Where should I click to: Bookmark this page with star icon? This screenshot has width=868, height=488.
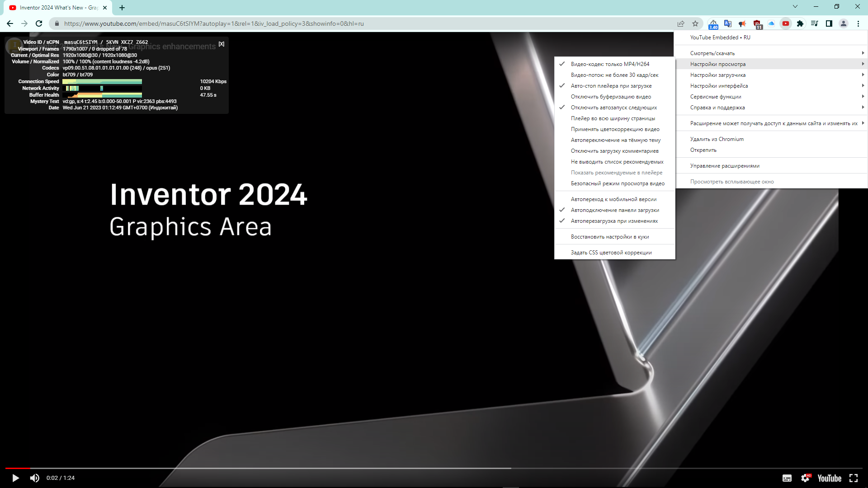(x=695, y=23)
